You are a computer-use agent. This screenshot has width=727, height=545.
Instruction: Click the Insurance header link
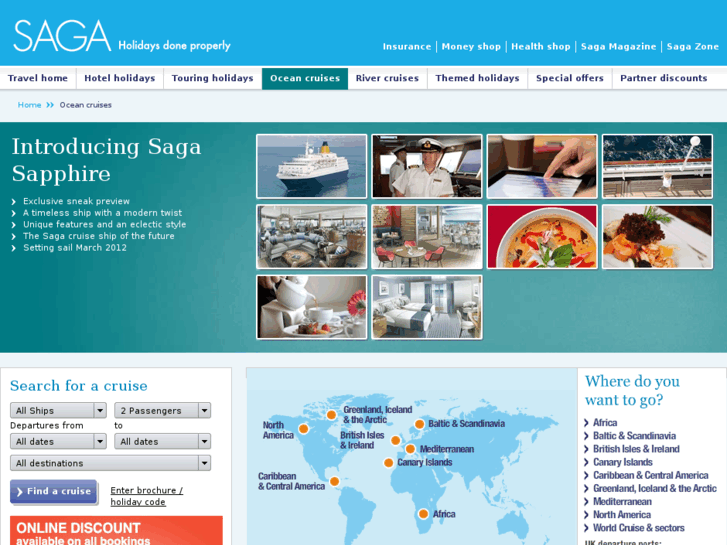click(407, 46)
